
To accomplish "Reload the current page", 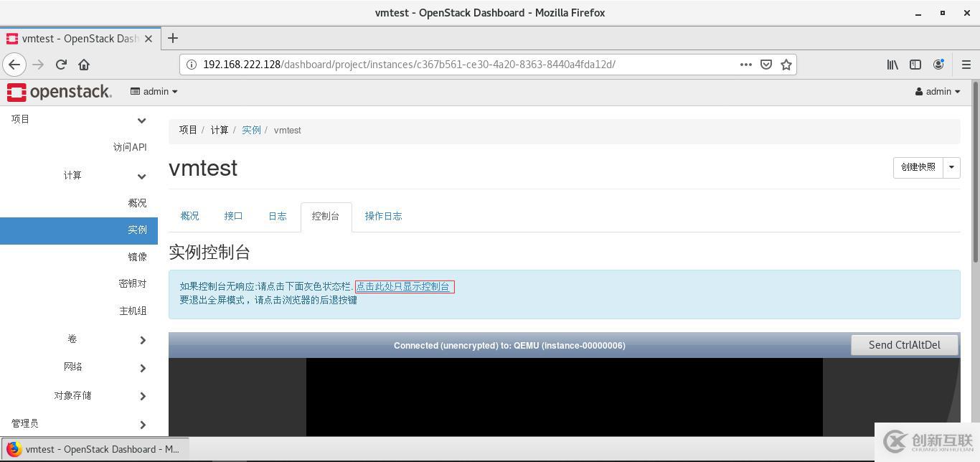I will [61, 65].
